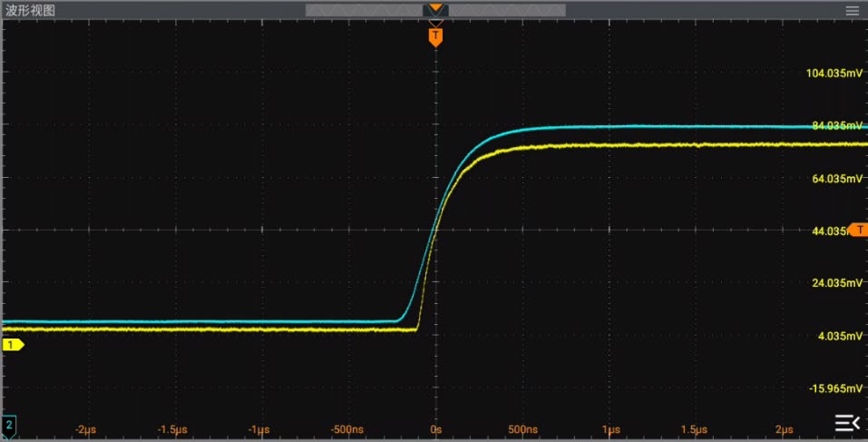Click the 84.035mV scale label

point(837,126)
